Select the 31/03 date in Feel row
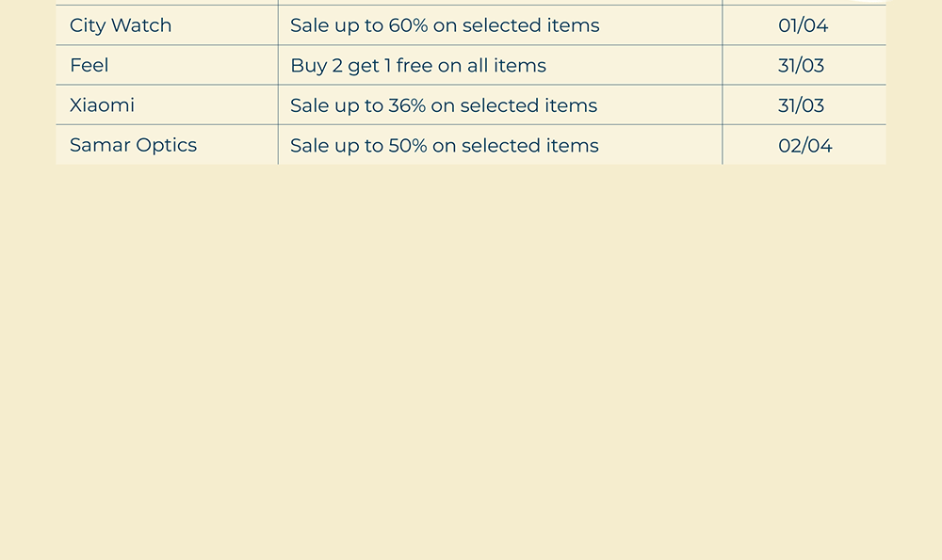Image resolution: width=942 pixels, height=560 pixels. [x=801, y=66]
